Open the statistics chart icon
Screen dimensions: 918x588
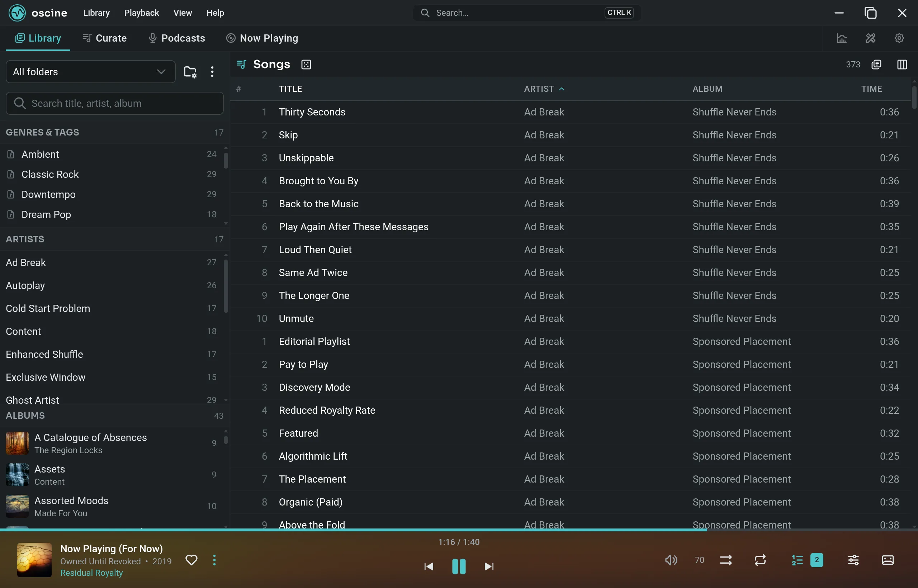pos(842,38)
